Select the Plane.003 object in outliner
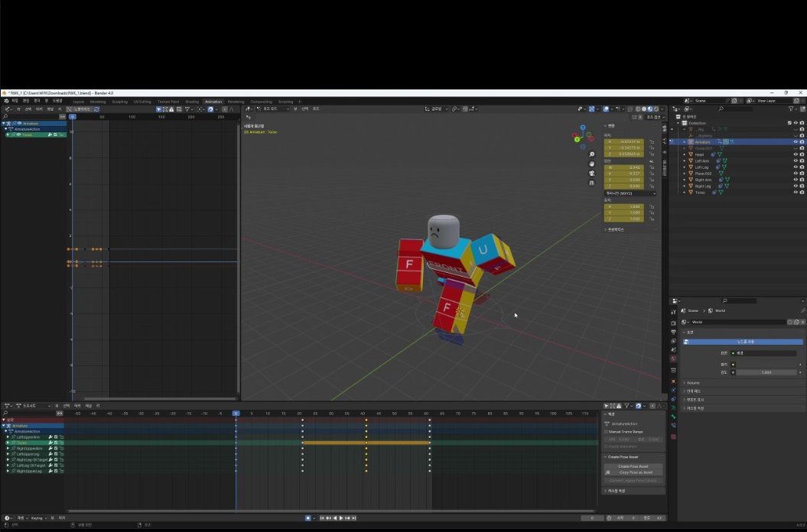 coord(703,174)
